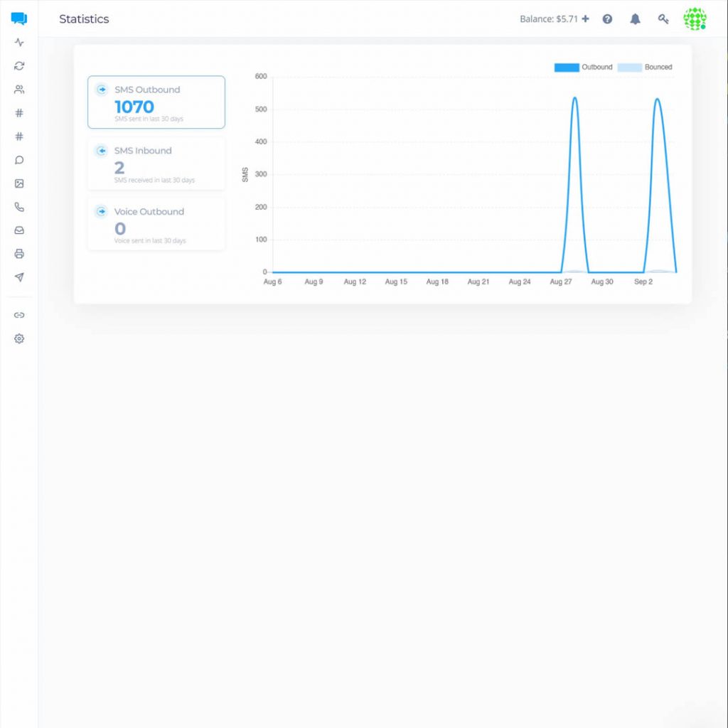
Task: Select the SMS Outbound statistics card
Action: coord(156,102)
